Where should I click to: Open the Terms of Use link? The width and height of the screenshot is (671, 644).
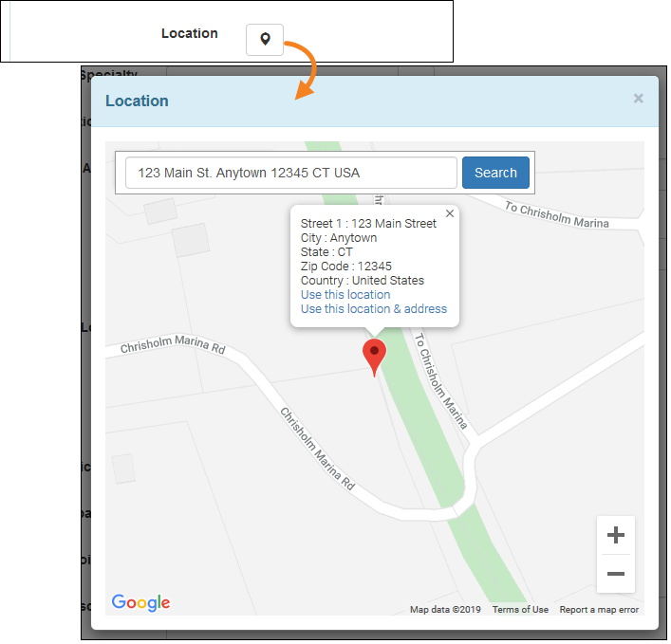coord(520,610)
